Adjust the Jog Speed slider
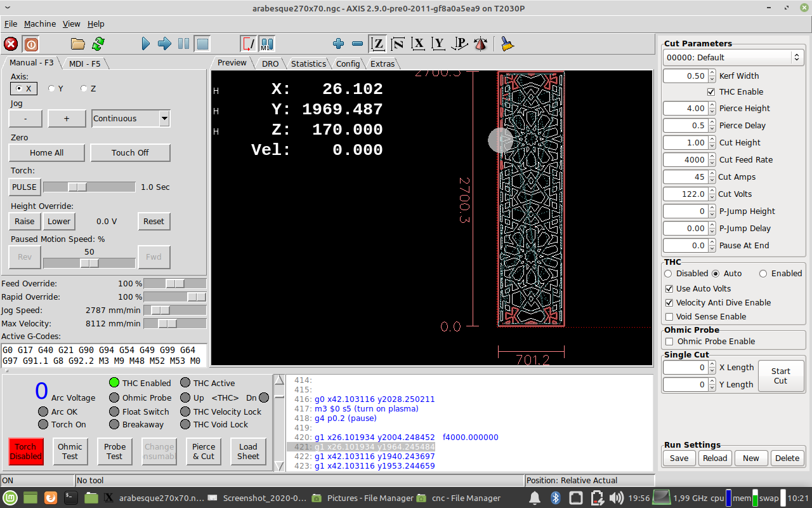812x508 pixels. coord(175,311)
